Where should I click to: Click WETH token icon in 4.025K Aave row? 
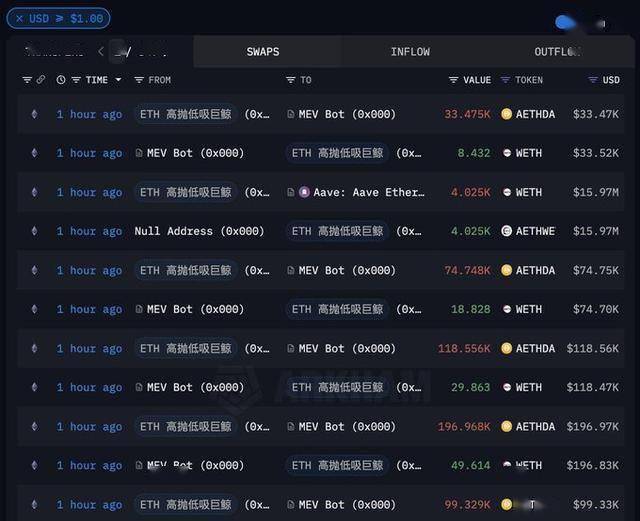[x=507, y=192]
